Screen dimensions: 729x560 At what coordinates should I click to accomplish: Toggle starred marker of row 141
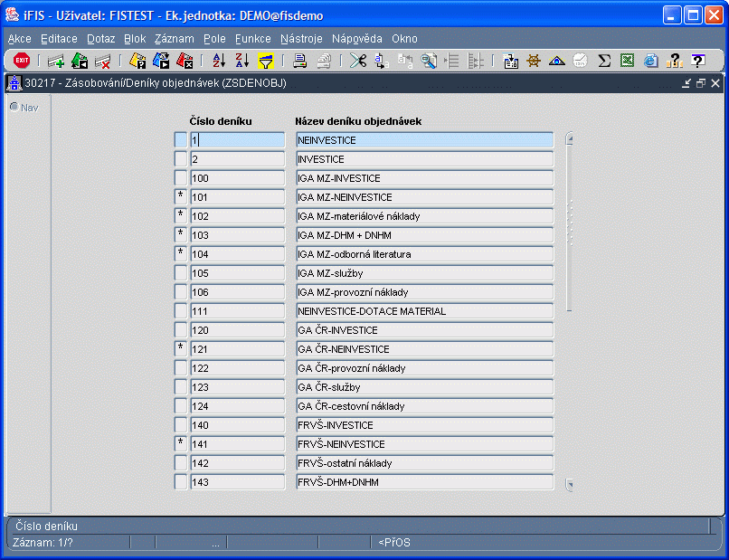[x=180, y=444]
